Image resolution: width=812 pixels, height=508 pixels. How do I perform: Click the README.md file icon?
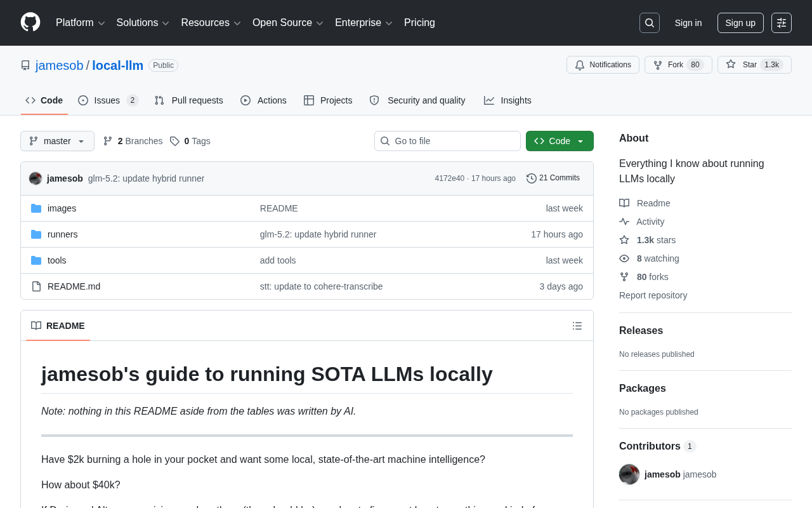[36, 286]
